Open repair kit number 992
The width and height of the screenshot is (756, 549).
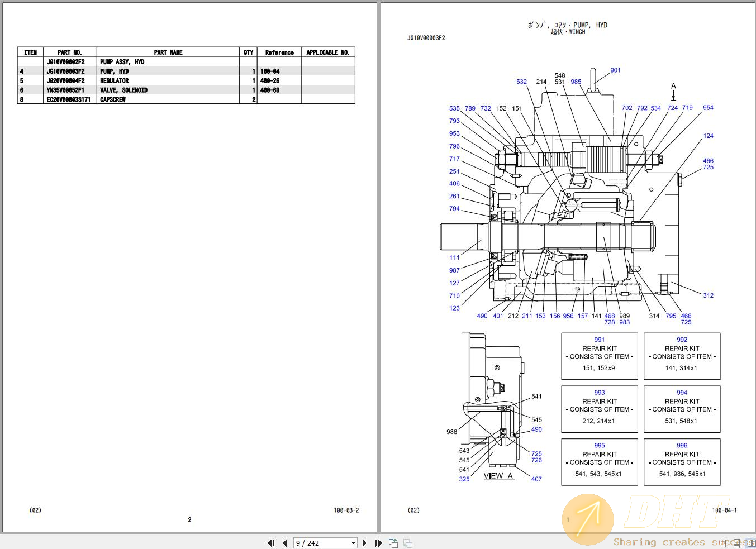click(682, 340)
